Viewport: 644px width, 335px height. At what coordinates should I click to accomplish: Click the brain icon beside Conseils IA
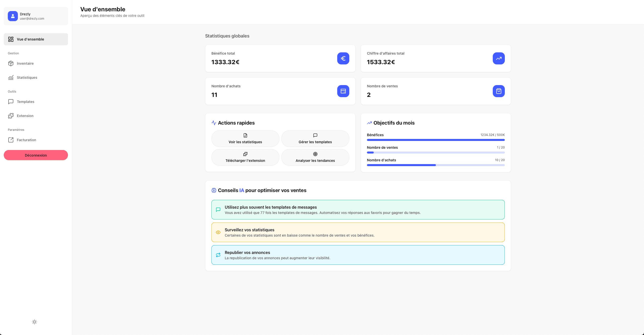point(214,190)
